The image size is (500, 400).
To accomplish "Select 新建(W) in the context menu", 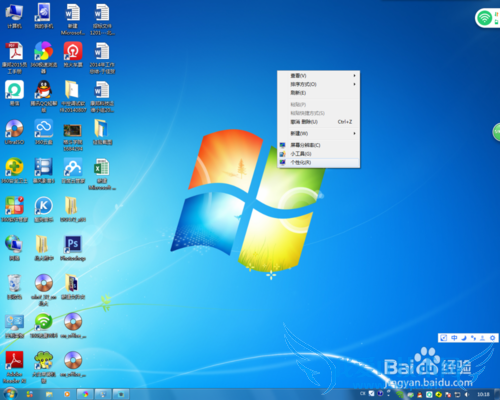I will pyautogui.click(x=319, y=133).
